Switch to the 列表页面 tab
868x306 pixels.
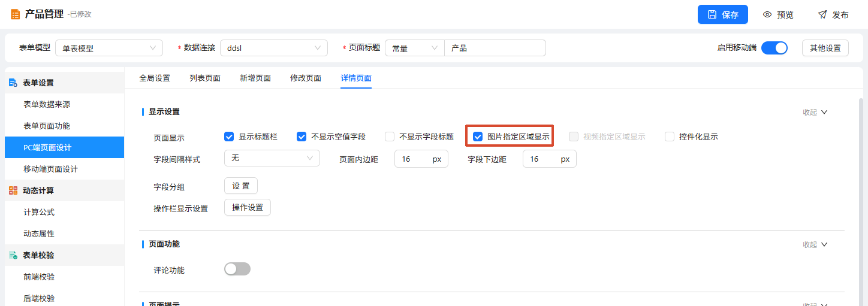[x=205, y=78]
